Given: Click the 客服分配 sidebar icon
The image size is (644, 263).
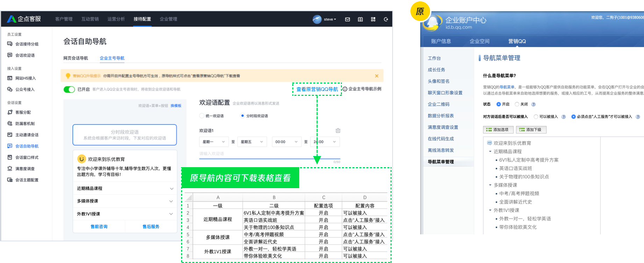Looking at the screenshot, I should point(10,112).
